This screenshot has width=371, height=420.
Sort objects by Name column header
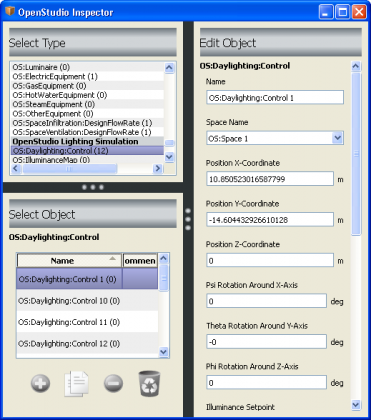tap(69, 261)
